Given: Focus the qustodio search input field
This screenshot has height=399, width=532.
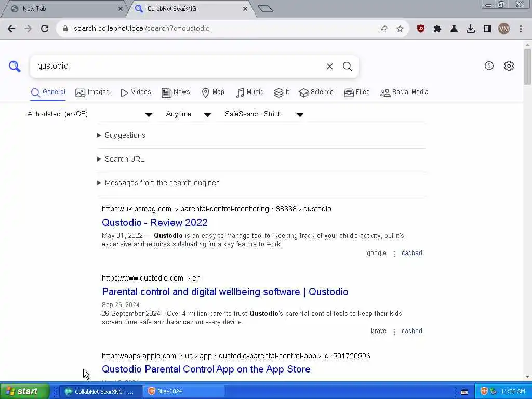Looking at the screenshot, I should click(x=177, y=66).
